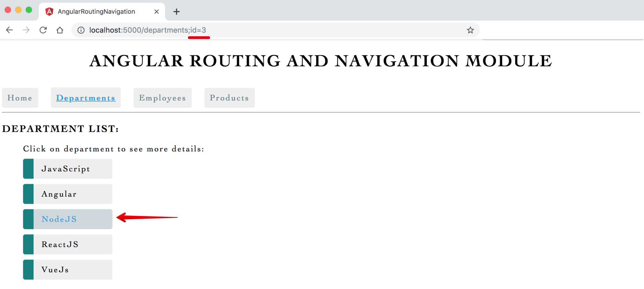644x289 pixels.
Task: Select the Departments navigation tab
Action: click(x=86, y=97)
